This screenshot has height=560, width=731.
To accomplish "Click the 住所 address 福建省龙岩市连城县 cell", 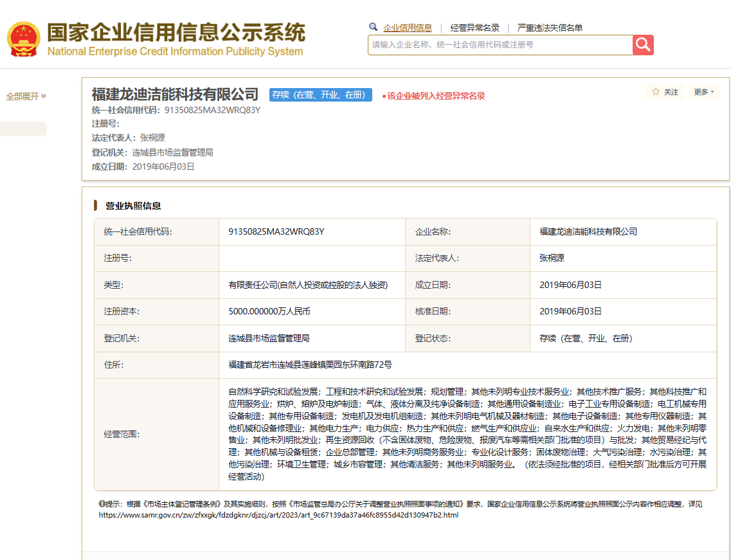I will 467,365.
